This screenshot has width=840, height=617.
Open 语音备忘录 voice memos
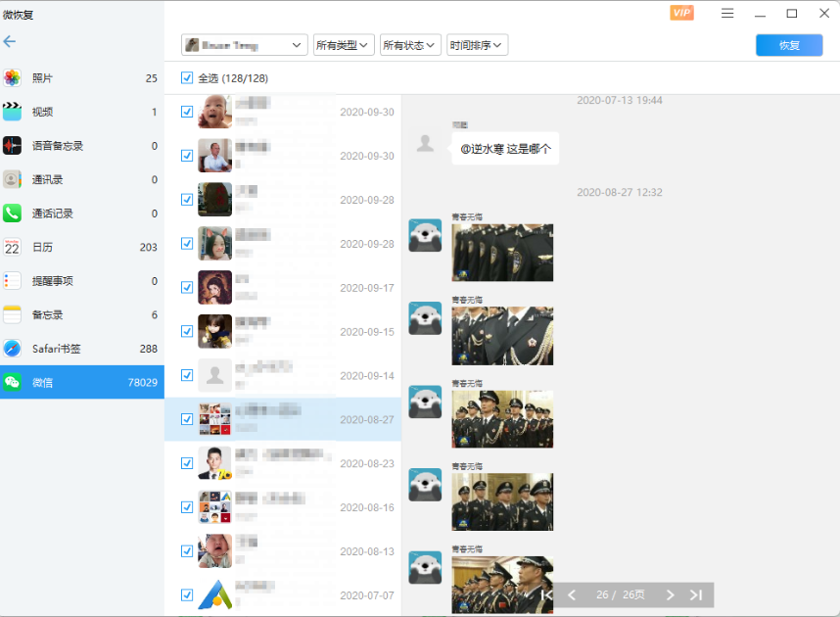tap(57, 146)
